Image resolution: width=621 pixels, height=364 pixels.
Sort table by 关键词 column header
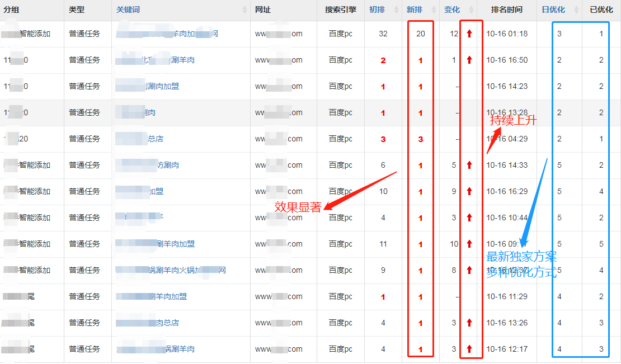[x=128, y=10]
